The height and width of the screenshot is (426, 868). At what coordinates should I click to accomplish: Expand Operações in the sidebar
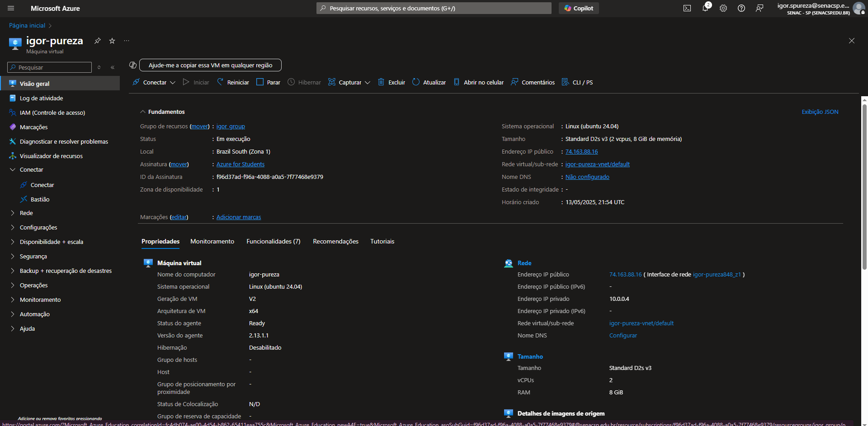click(x=13, y=285)
